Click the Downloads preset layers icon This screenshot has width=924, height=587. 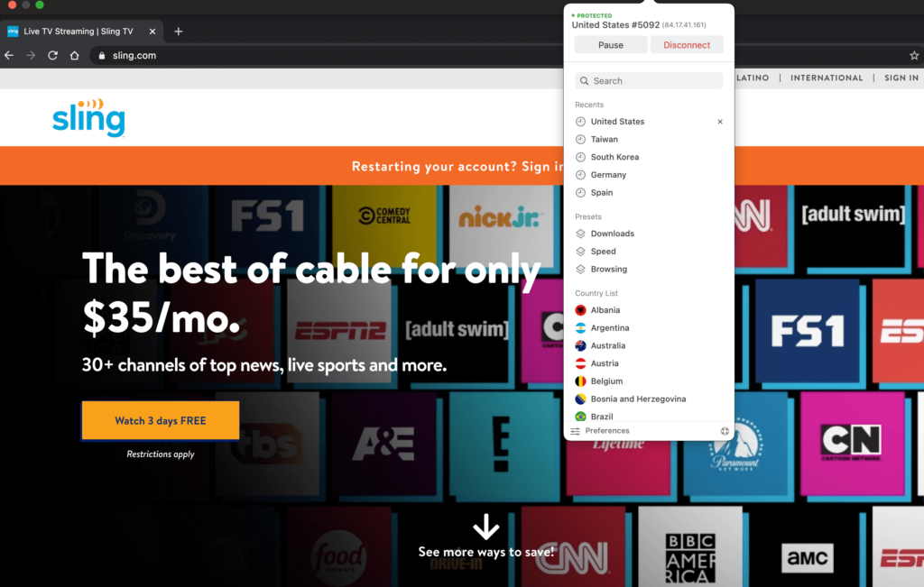(x=580, y=234)
